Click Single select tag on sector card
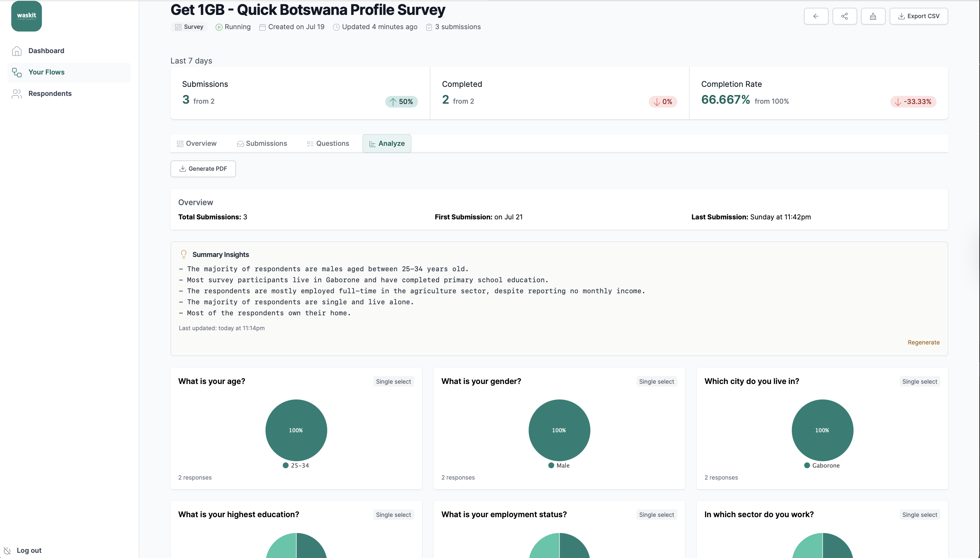The height and width of the screenshot is (558, 980). pos(919,515)
